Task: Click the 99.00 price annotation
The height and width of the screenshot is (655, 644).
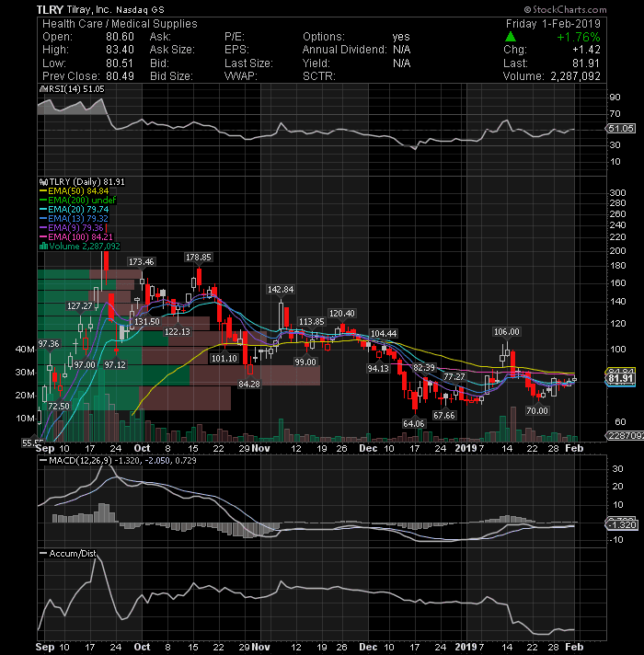Action: (x=305, y=362)
